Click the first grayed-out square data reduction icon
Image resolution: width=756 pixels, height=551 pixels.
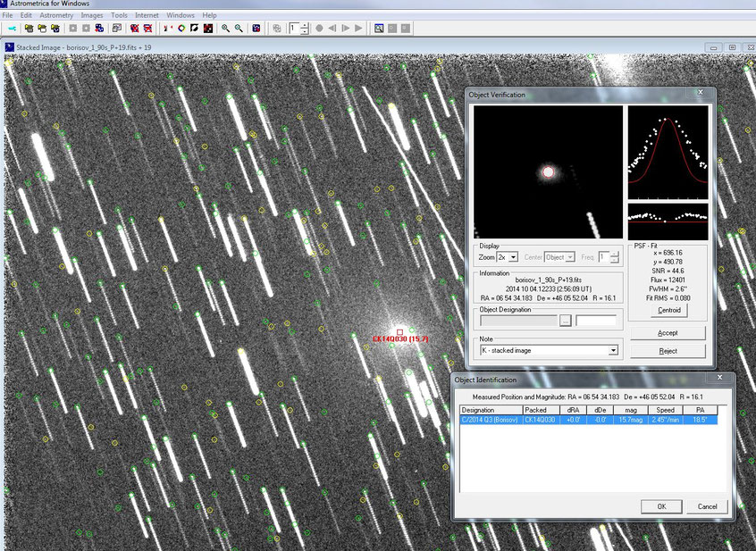pyautogui.click(x=392, y=29)
